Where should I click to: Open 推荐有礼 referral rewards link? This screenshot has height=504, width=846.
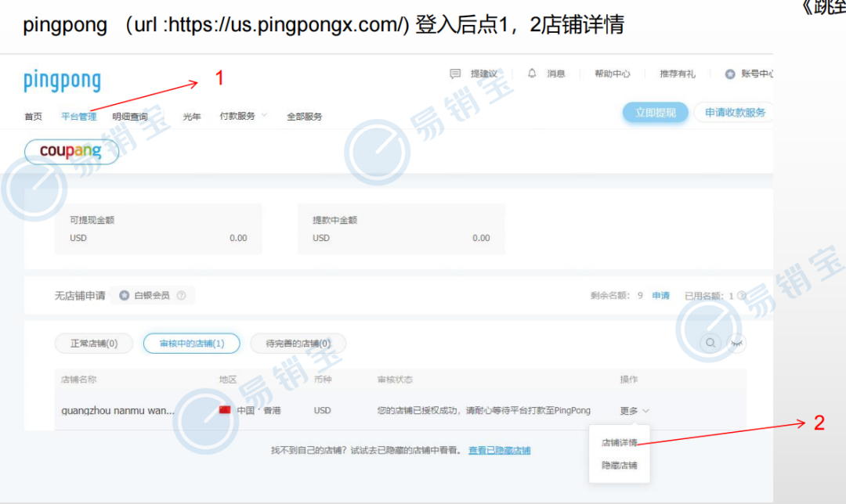(x=677, y=74)
